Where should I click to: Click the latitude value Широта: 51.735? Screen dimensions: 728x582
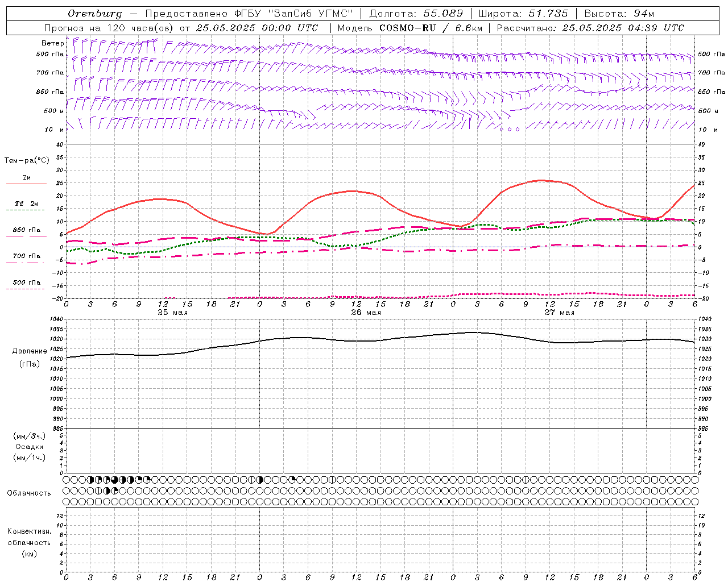point(523,14)
